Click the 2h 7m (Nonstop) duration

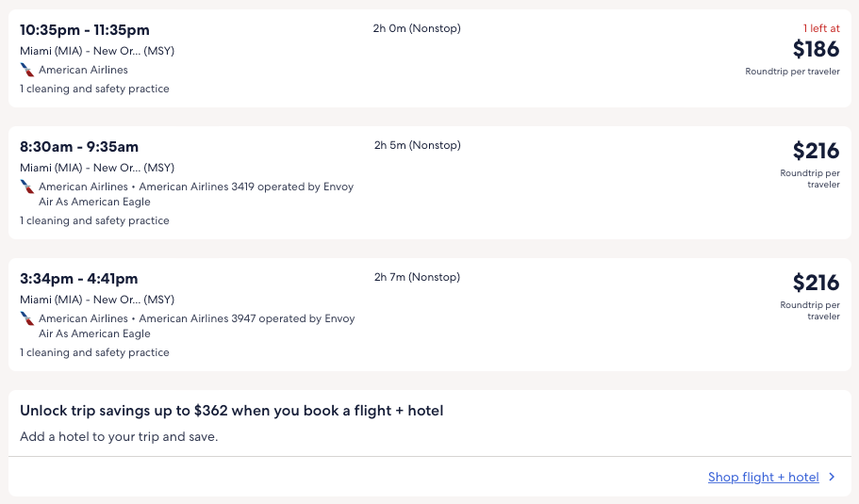tap(417, 277)
